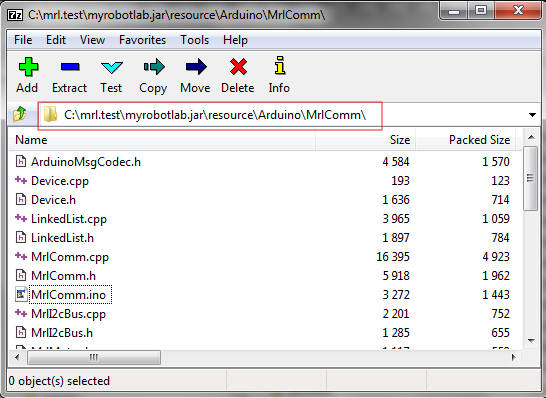Sort by the Packed Size column header

coord(465,140)
